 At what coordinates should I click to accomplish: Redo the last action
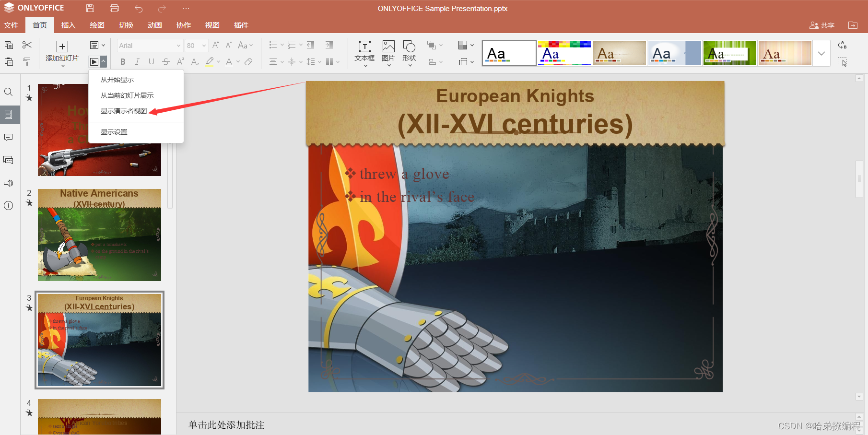click(162, 8)
